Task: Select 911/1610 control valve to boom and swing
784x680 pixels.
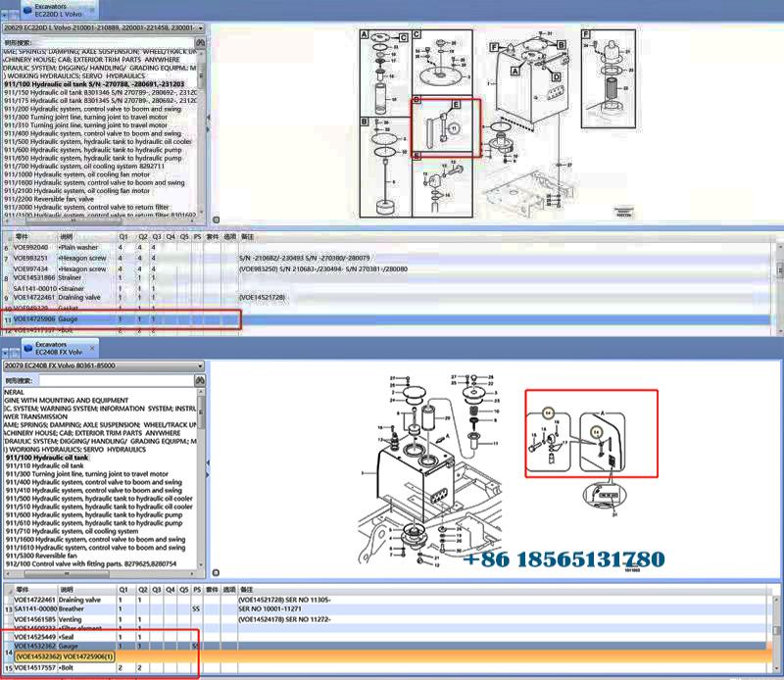Action: (95, 548)
